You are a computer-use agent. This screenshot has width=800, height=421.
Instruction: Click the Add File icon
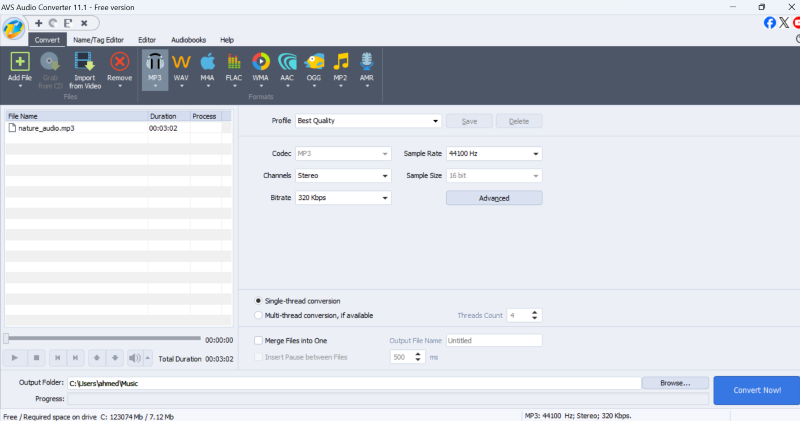pyautogui.click(x=19, y=63)
